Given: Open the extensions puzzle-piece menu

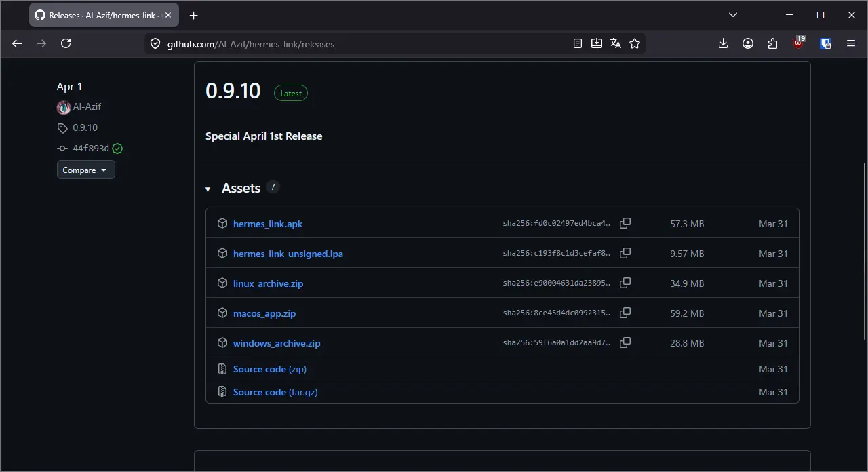Looking at the screenshot, I should [773, 43].
